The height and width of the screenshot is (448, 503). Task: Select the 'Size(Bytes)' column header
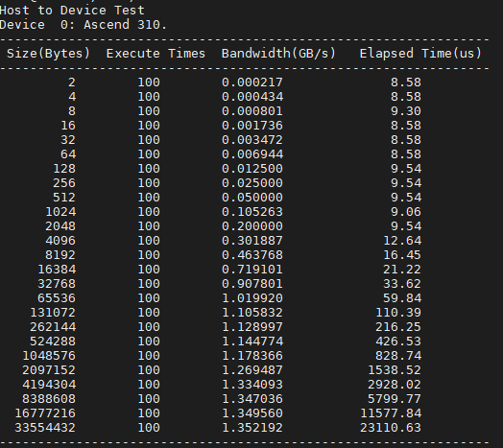[x=48, y=53]
